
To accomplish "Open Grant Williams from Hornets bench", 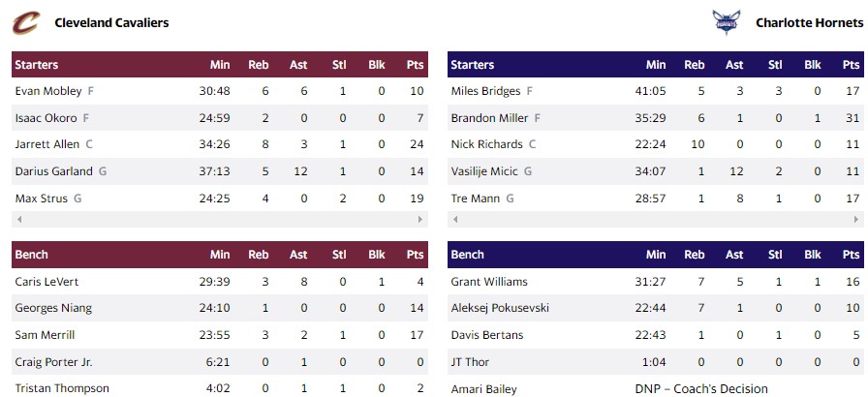I will pos(489,282).
